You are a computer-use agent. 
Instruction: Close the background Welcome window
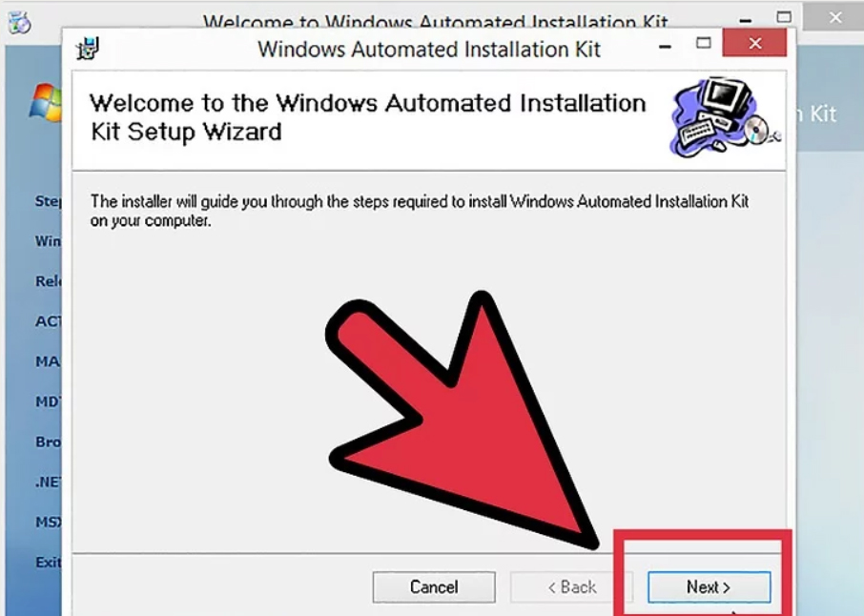834,17
